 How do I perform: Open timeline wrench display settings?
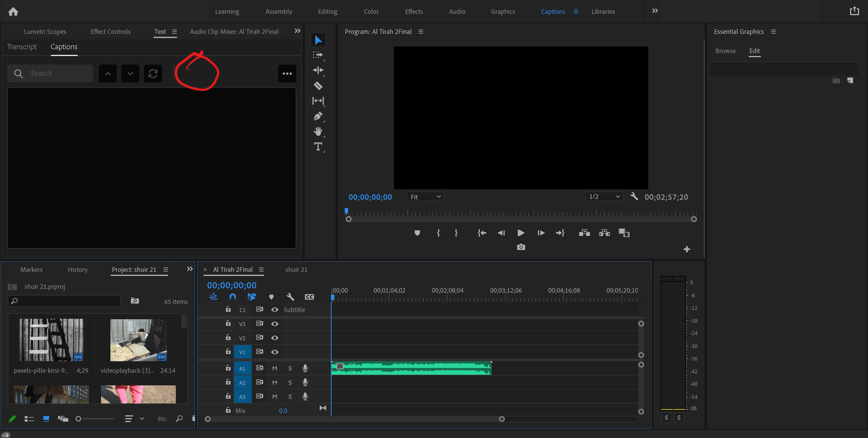(x=290, y=297)
